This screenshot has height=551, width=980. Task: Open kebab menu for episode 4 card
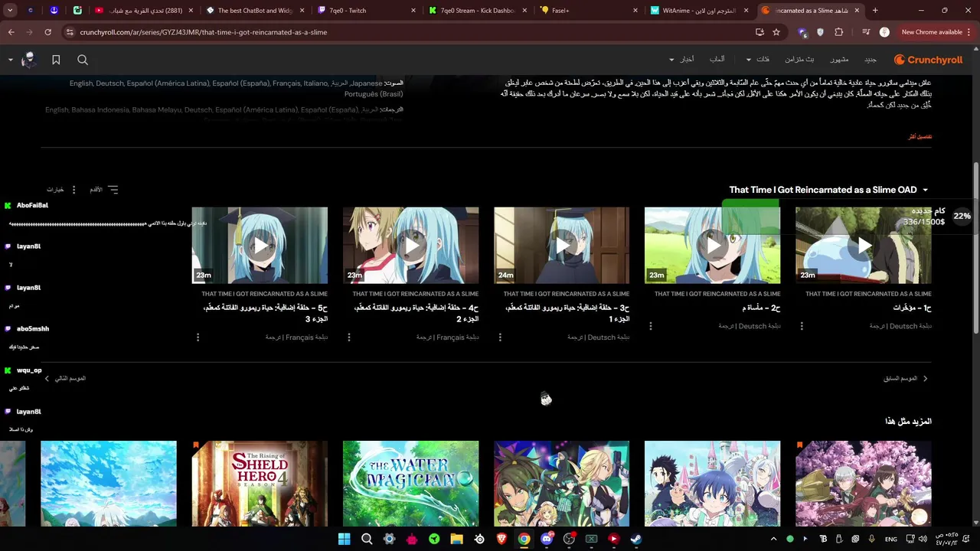click(349, 337)
